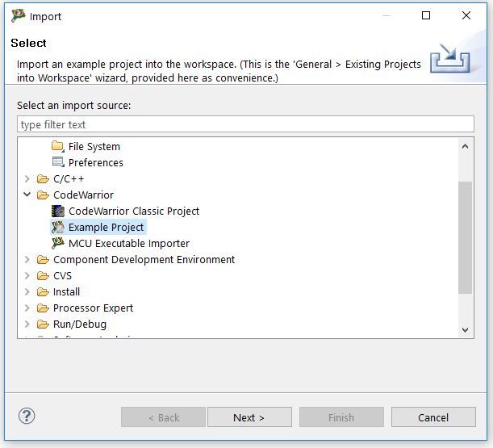Click the Preferences table icon
The width and height of the screenshot is (493, 448).
pos(58,162)
